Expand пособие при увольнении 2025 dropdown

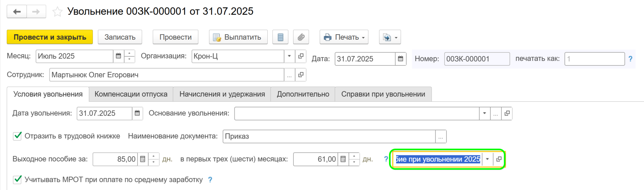[x=487, y=159]
